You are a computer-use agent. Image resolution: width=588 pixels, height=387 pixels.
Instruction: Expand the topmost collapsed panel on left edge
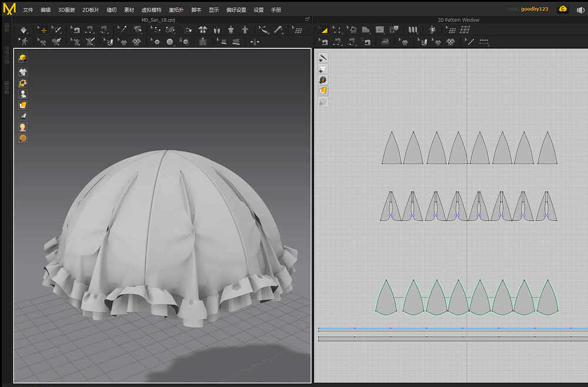coord(7,28)
